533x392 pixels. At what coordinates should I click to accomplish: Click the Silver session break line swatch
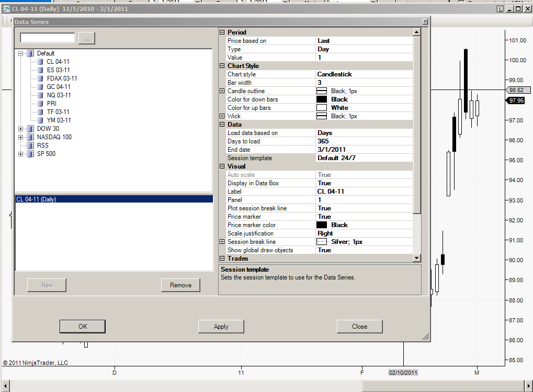pos(322,242)
